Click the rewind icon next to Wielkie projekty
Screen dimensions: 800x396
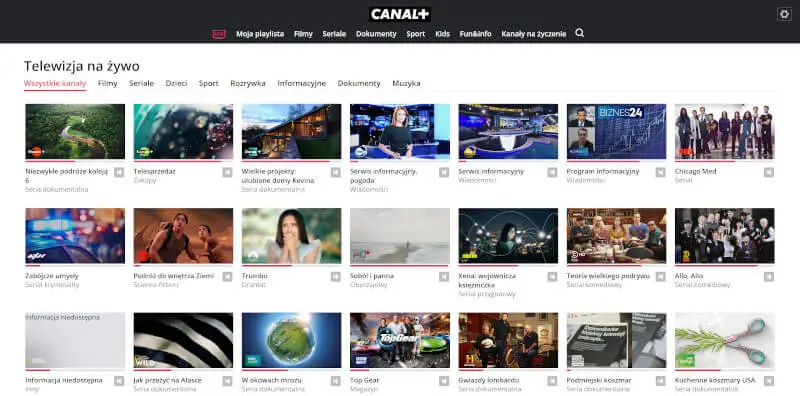click(336, 172)
